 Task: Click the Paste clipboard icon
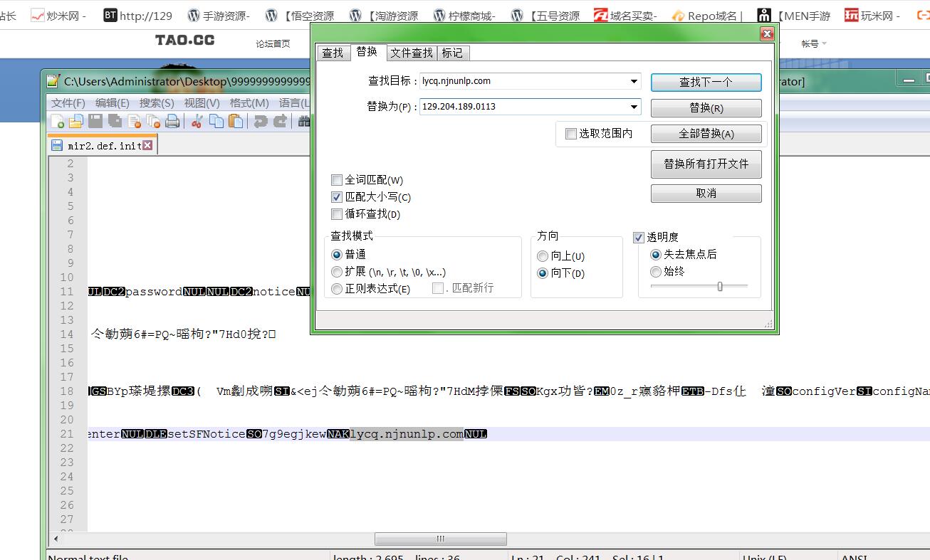click(x=236, y=122)
